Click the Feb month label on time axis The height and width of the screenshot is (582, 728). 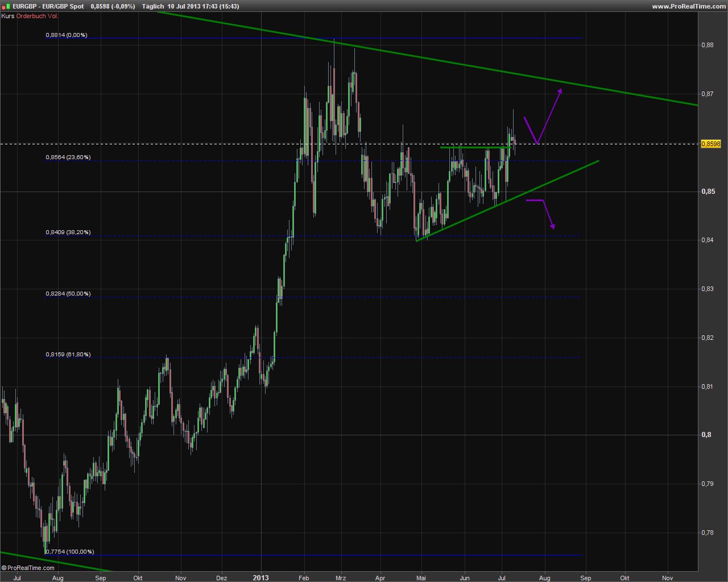(303, 578)
